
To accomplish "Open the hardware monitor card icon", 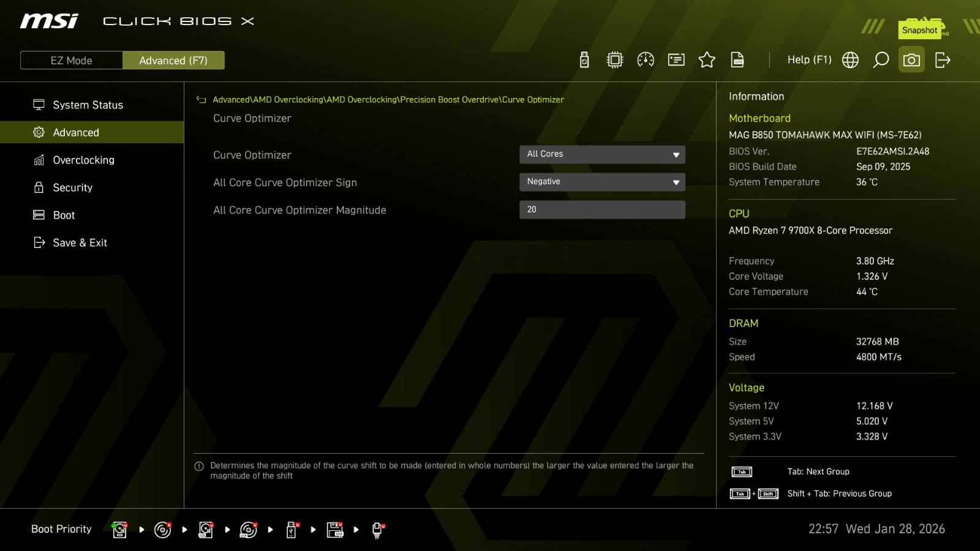I will [676, 60].
